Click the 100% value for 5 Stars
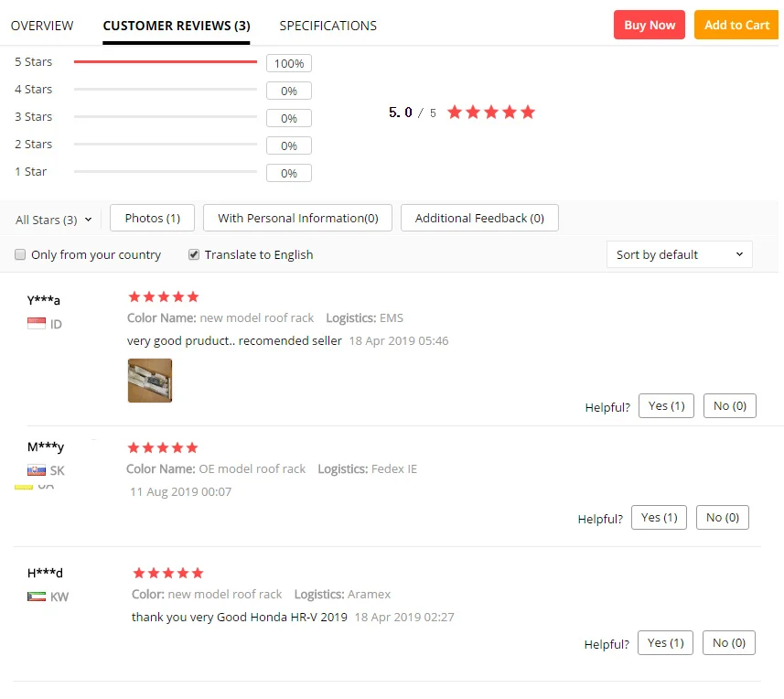Image resolution: width=784 pixels, height=699 pixels. (x=289, y=63)
